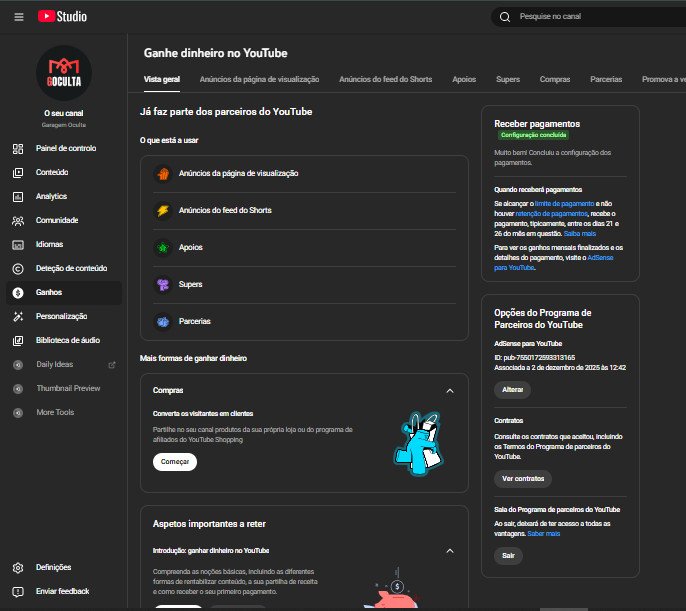Click the Conteúdo sidebar icon
Viewport: 686px width, 611px height.
point(18,173)
